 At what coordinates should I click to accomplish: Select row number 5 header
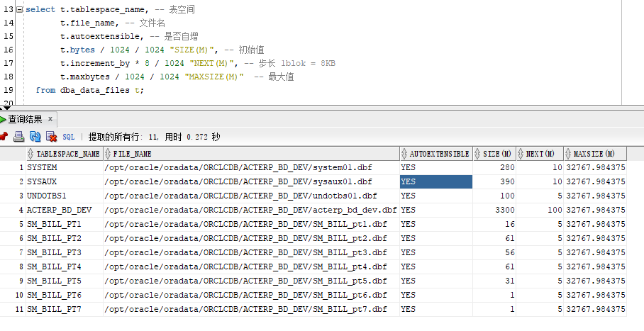(x=21, y=224)
